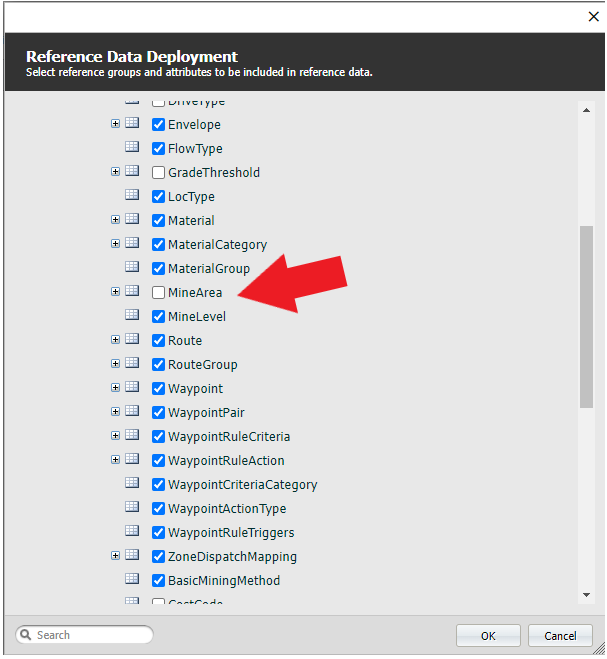Click the grid icon beside MaterialGroup
This screenshot has width=607, height=659.
pyautogui.click(x=132, y=268)
